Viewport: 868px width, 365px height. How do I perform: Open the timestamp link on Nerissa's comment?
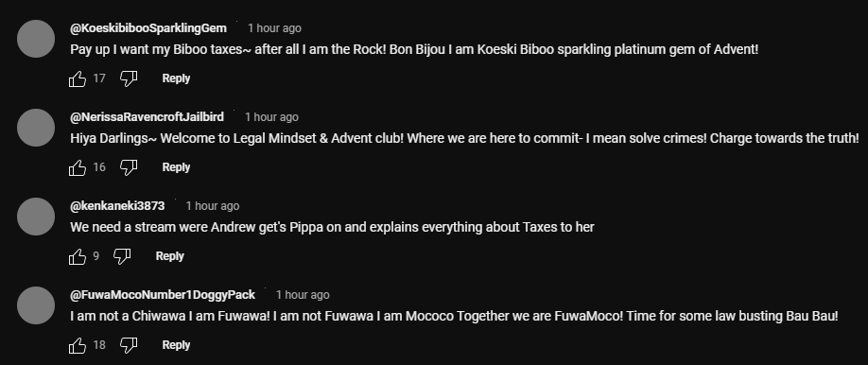271,117
